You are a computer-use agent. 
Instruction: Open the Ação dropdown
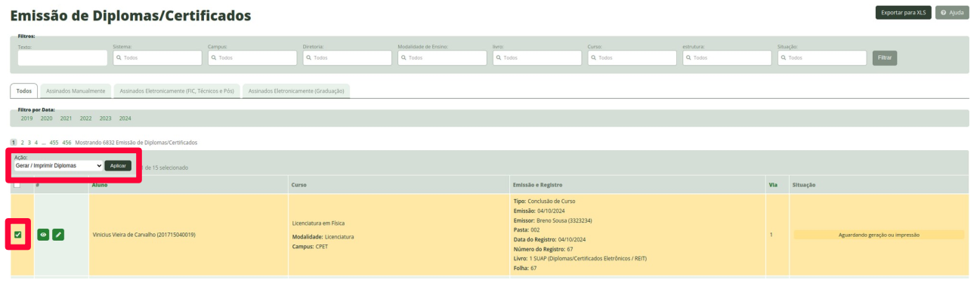(58, 165)
